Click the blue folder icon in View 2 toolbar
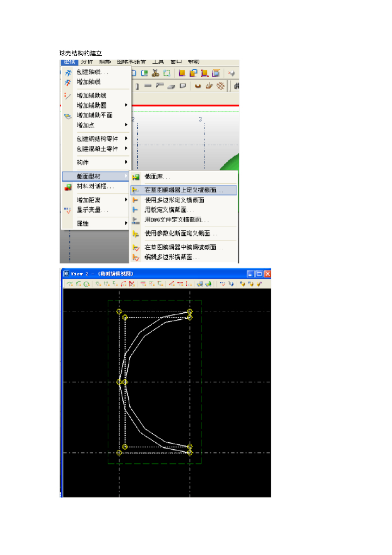 coord(200,284)
